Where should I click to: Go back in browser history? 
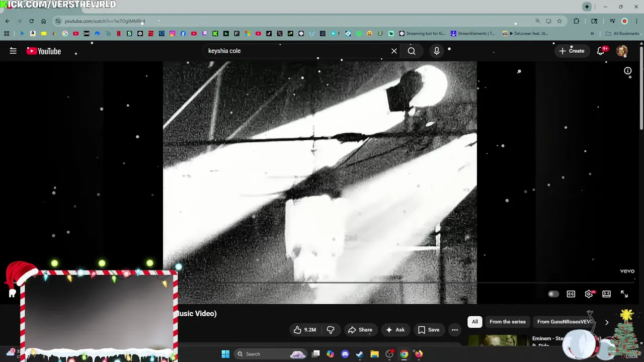[x=7, y=21]
